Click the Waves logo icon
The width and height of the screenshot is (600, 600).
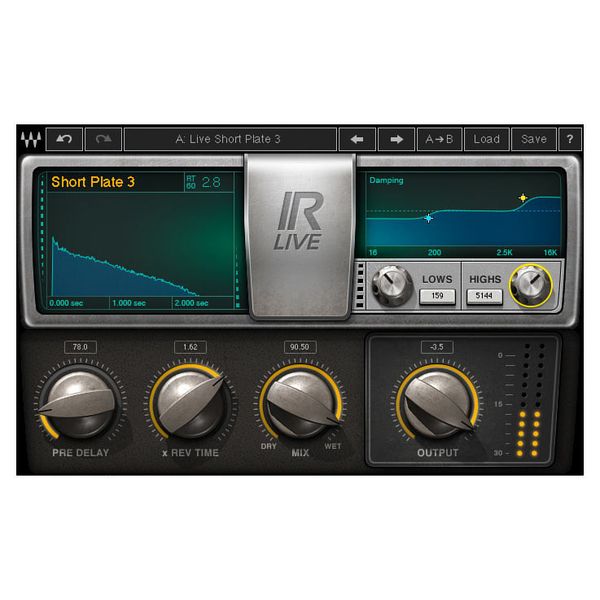click(31, 139)
